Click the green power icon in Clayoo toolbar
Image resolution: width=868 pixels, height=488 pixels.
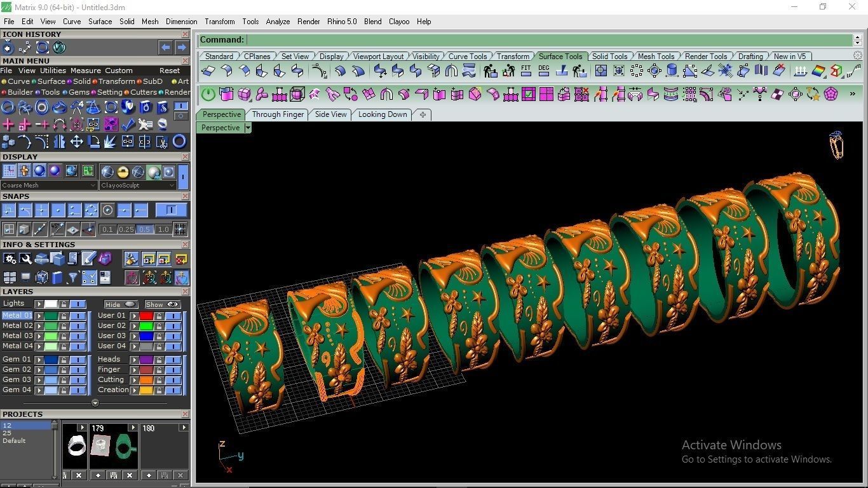pyautogui.click(x=208, y=95)
